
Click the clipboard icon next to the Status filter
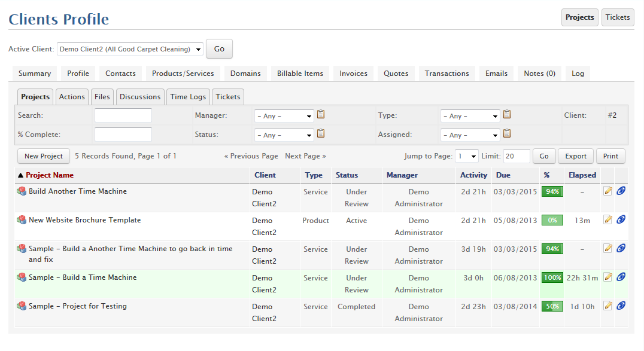pyautogui.click(x=321, y=134)
